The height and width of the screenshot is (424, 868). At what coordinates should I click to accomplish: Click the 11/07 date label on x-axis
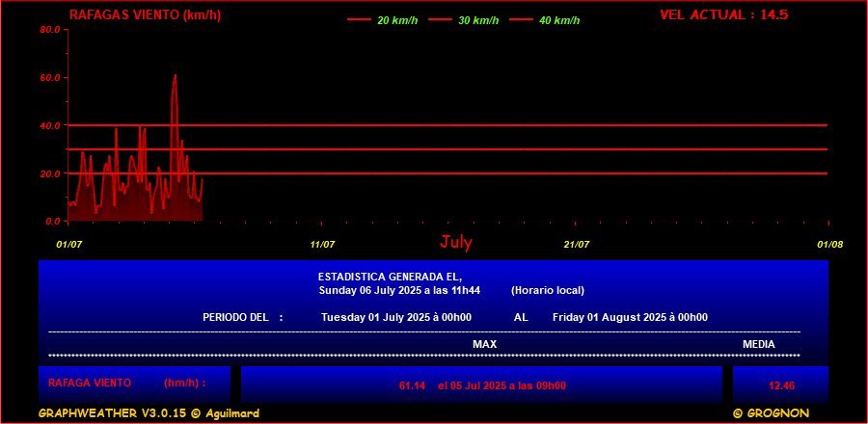click(323, 245)
